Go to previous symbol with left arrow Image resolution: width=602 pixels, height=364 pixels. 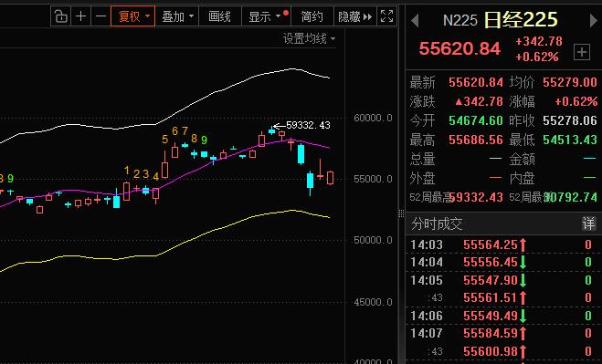click(x=415, y=20)
